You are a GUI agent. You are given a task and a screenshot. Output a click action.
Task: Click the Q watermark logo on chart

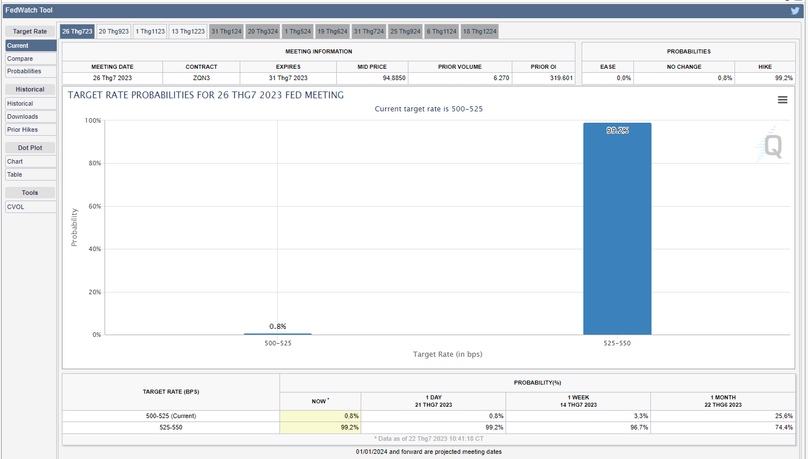tap(772, 147)
